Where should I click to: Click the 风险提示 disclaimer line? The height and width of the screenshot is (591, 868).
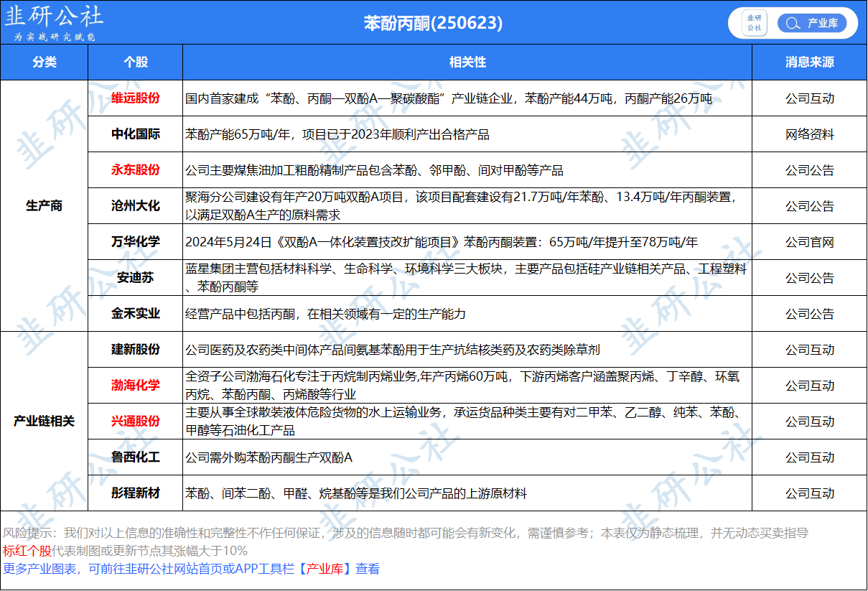point(406,533)
